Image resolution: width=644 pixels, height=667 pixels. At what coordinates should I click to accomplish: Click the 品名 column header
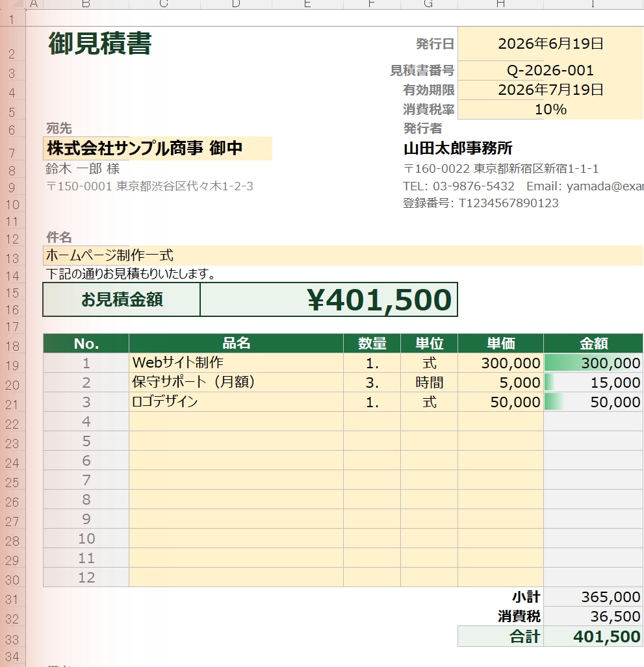236,344
